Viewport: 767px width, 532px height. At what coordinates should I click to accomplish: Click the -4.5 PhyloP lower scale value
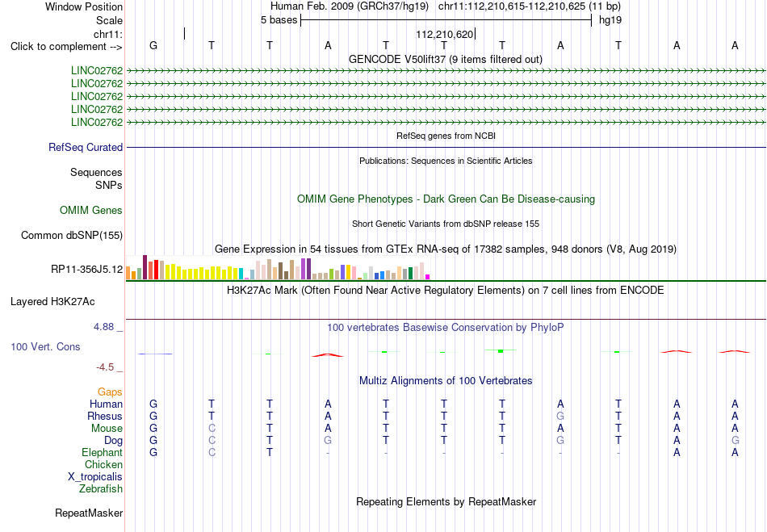[x=105, y=367]
